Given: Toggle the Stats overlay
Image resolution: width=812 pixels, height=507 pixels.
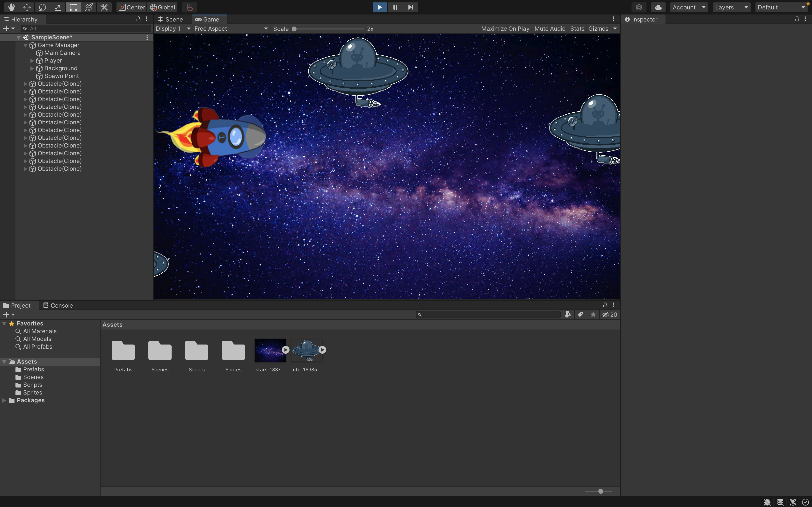Looking at the screenshot, I should point(577,28).
